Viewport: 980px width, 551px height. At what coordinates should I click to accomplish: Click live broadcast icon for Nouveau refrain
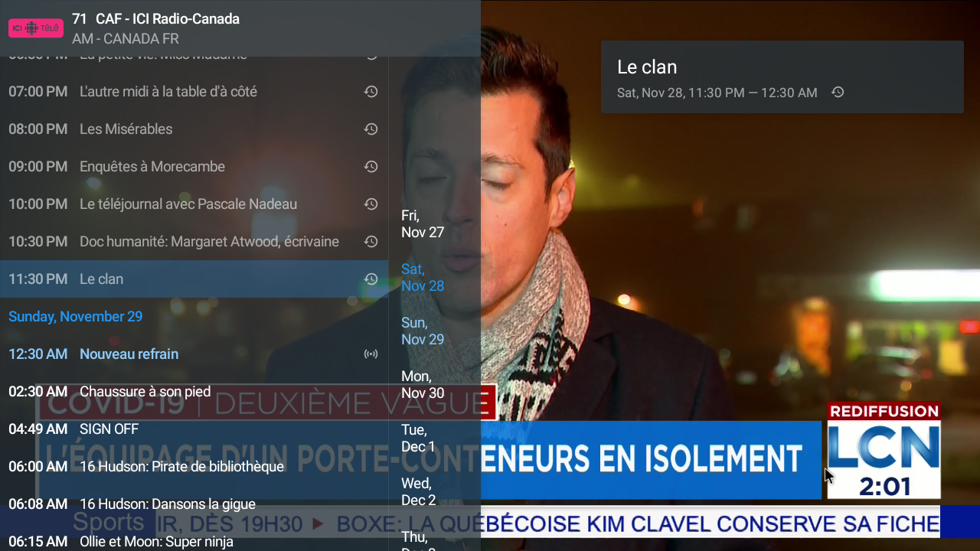click(x=371, y=354)
